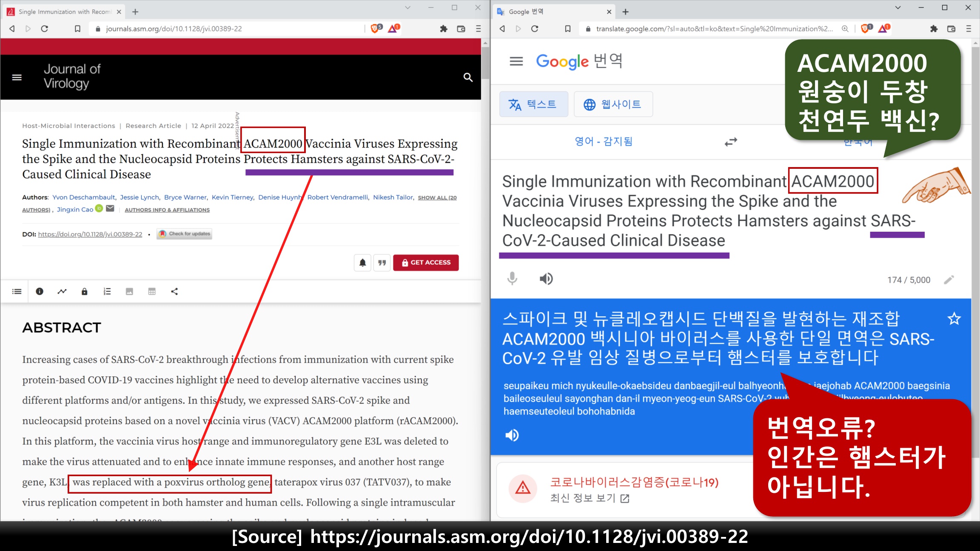Open the DOI link 10.1128/jvi.00389-22
Viewport: 980px width, 551px height.
point(90,234)
